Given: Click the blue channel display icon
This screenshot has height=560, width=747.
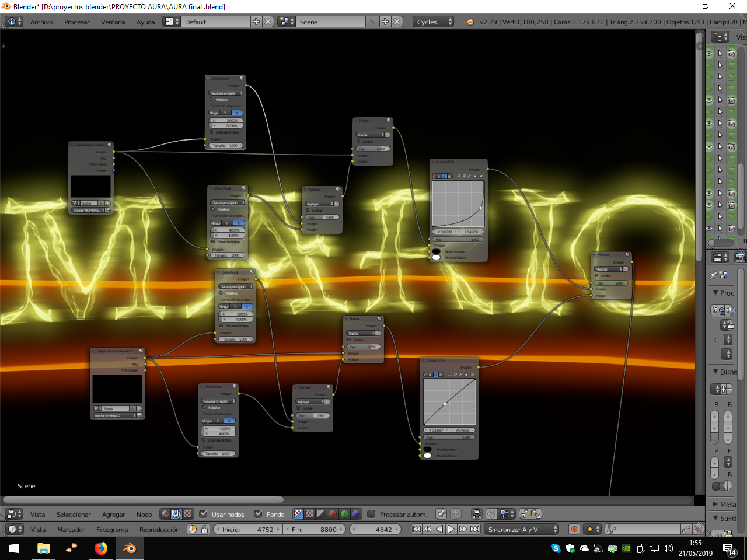Looking at the screenshot, I should coord(356,514).
